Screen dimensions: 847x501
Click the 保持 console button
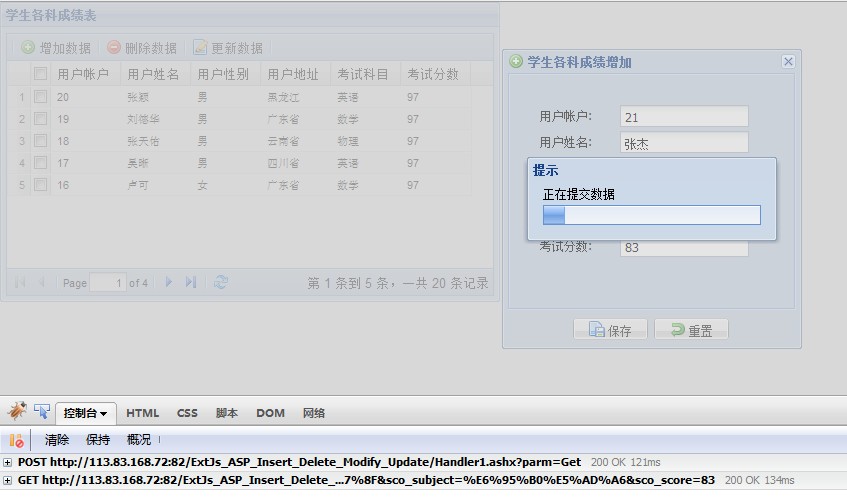(x=98, y=440)
